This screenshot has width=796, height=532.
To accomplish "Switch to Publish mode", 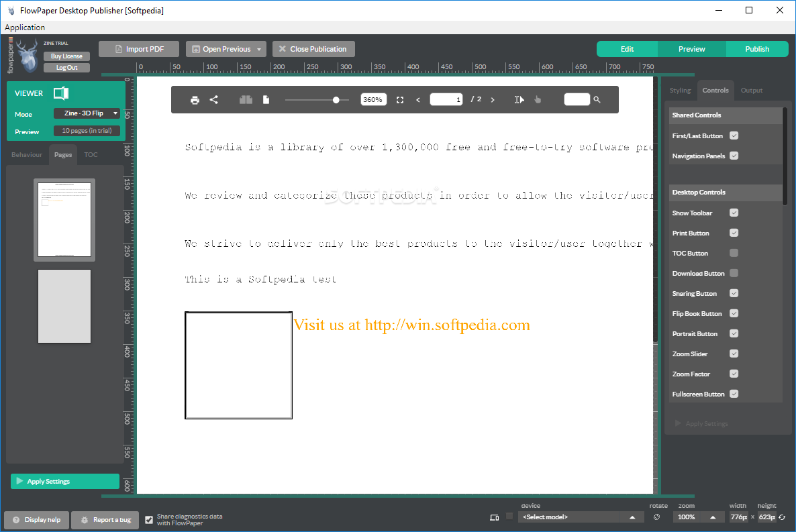I will click(757, 49).
